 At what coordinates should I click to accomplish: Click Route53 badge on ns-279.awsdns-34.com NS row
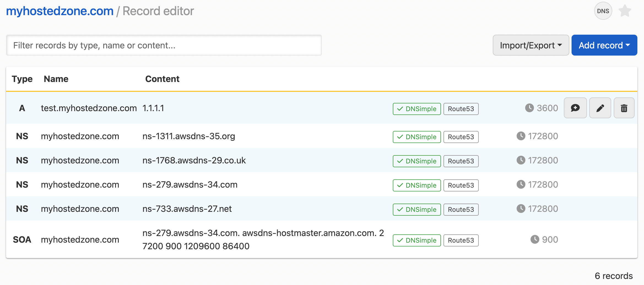(461, 185)
